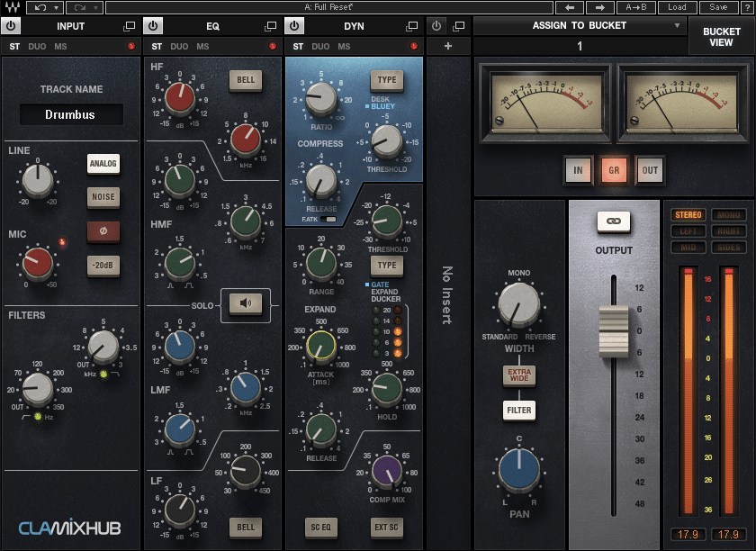
Task: Expand the EQ section window icon
Action: pos(271,26)
